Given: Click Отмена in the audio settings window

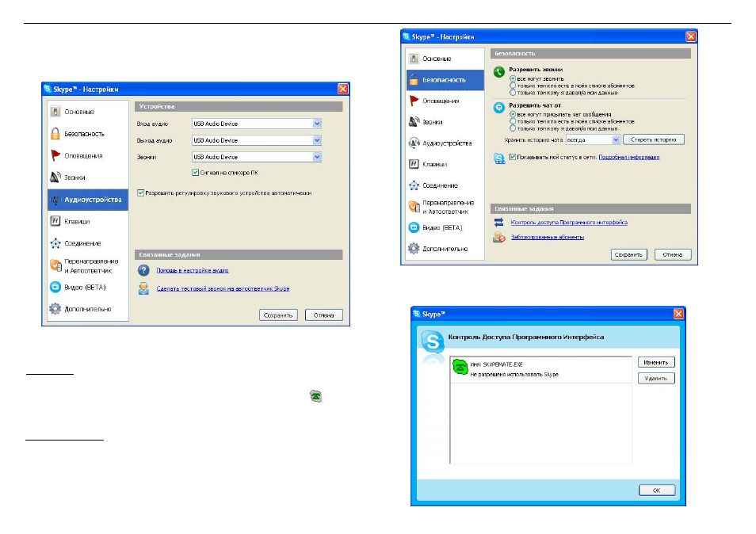Looking at the screenshot, I should (x=323, y=315).
